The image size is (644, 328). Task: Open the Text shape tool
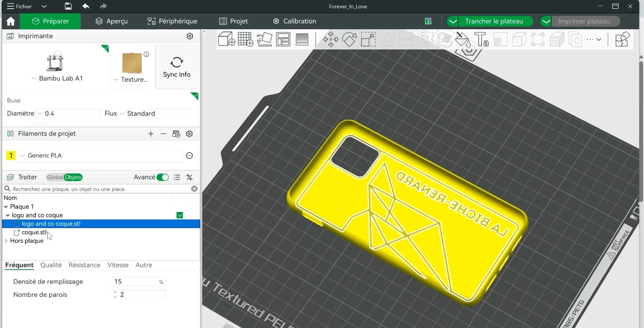click(x=481, y=39)
